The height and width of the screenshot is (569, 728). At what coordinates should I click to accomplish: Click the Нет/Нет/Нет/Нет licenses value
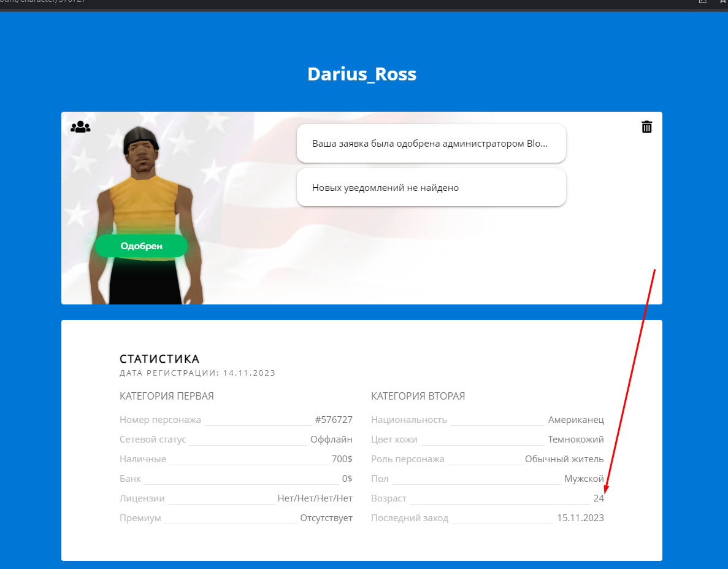pos(315,498)
